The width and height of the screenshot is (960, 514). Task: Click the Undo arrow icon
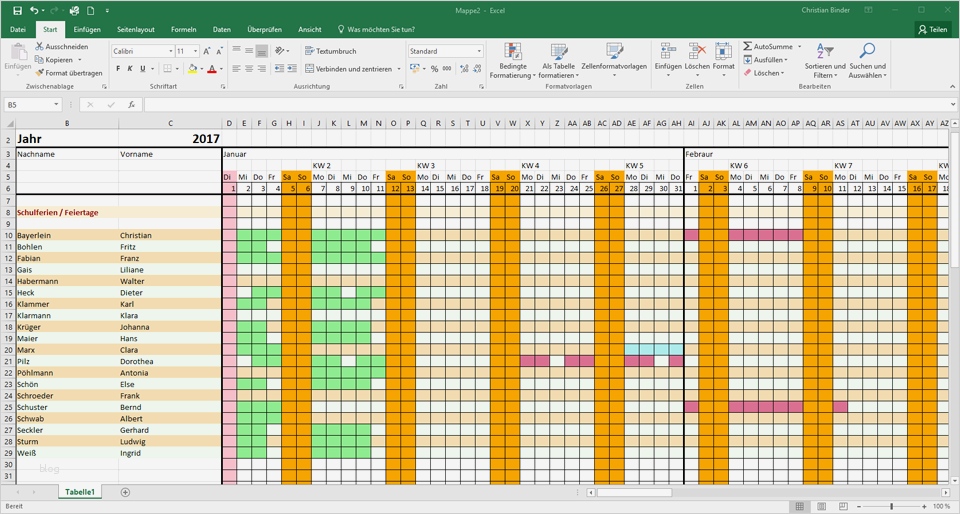click(x=34, y=10)
